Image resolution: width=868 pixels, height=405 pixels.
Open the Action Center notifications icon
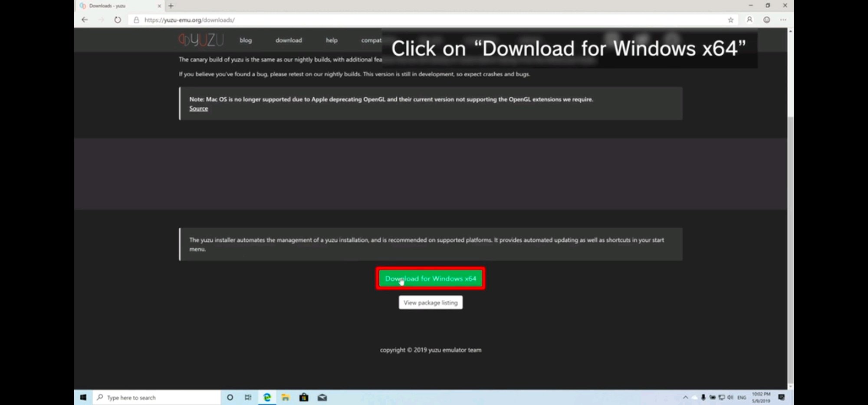click(x=782, y=398)
